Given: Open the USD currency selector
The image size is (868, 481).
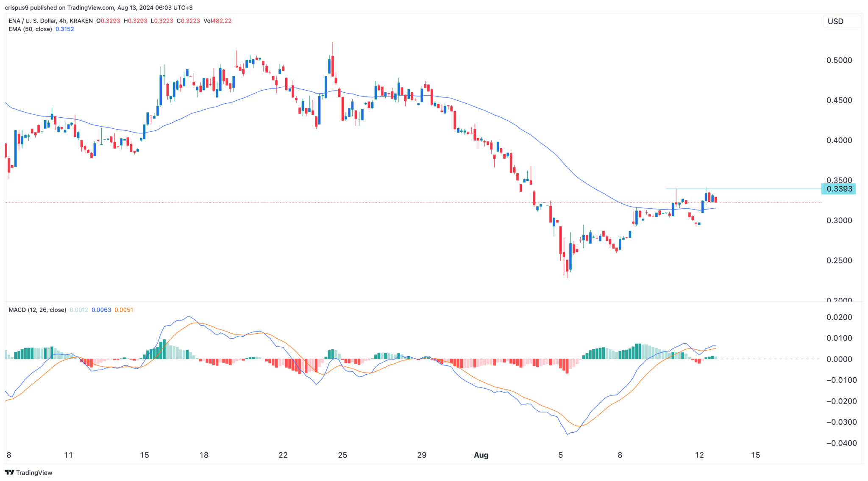Looking at the screenshot, I should coord(842,21).
